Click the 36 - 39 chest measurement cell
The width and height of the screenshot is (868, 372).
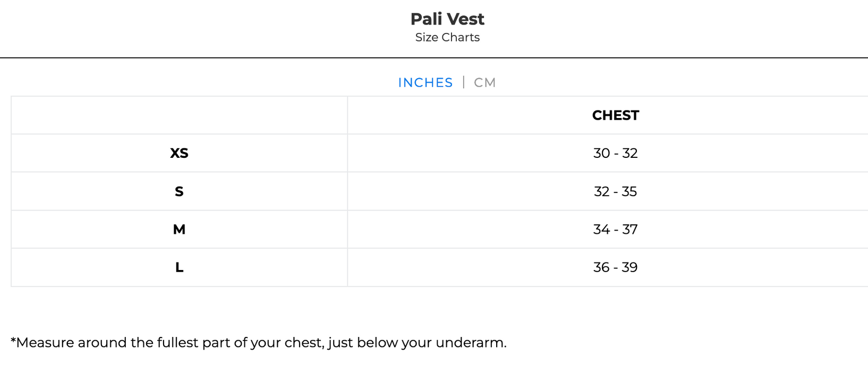(x=615, y=267)
